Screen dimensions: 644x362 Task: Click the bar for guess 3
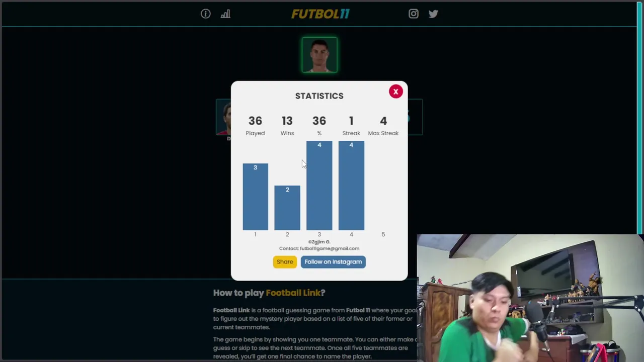(319, 186)
